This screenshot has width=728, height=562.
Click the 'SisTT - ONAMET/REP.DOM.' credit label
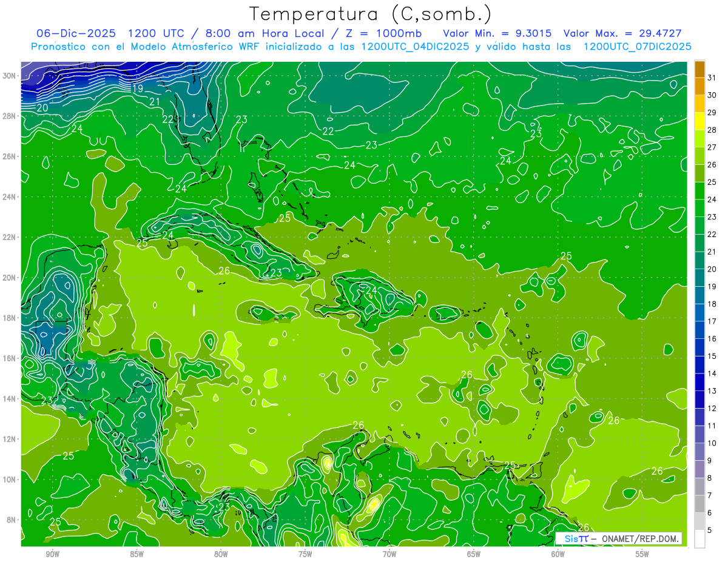pyautogui.click(x=619, y=538)
